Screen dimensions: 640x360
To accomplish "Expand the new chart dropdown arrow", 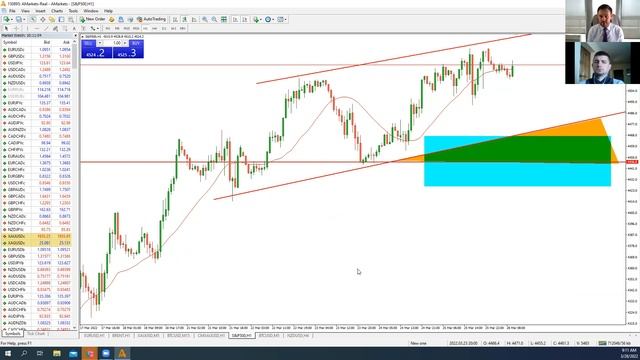I will pos(11,19).
